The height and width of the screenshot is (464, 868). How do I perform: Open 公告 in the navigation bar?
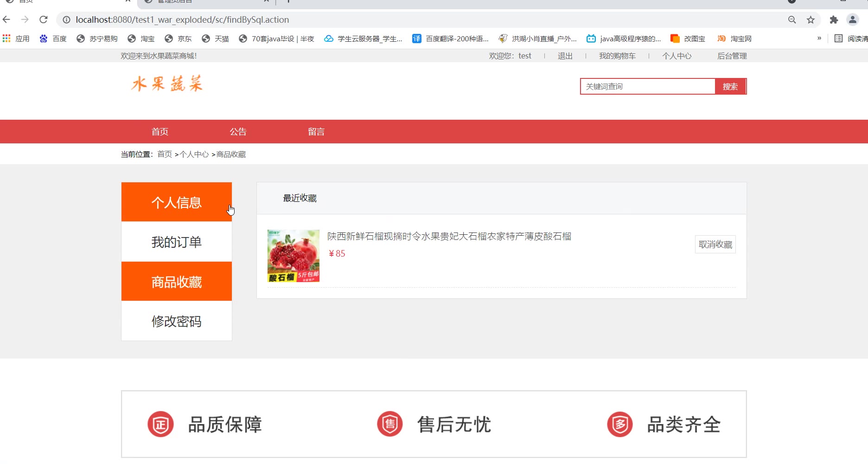238,132
